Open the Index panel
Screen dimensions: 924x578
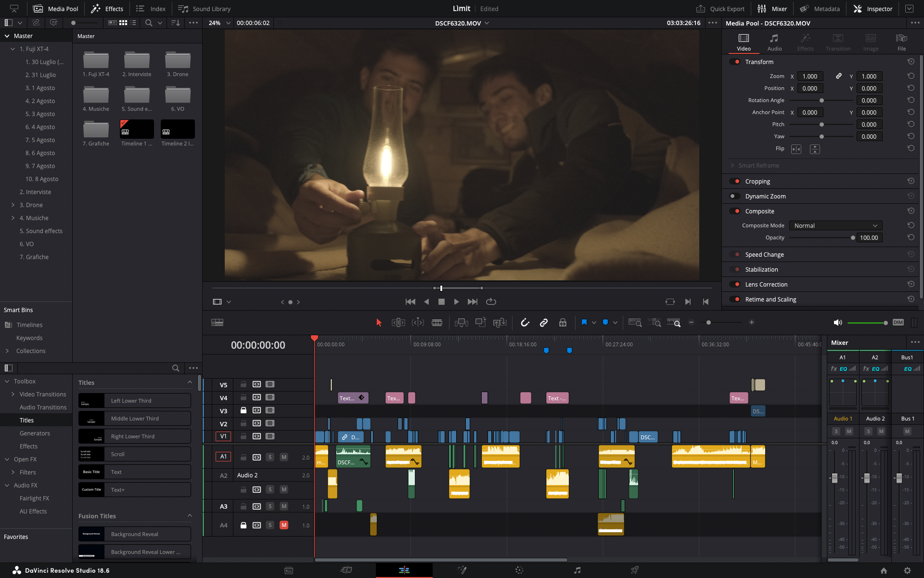(x=151, y=9)
